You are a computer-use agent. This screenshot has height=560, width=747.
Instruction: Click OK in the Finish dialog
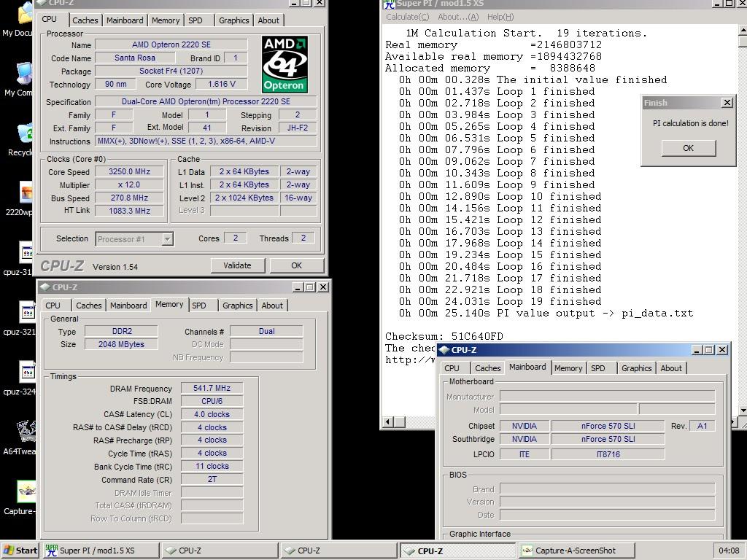[x=689, y=148]
